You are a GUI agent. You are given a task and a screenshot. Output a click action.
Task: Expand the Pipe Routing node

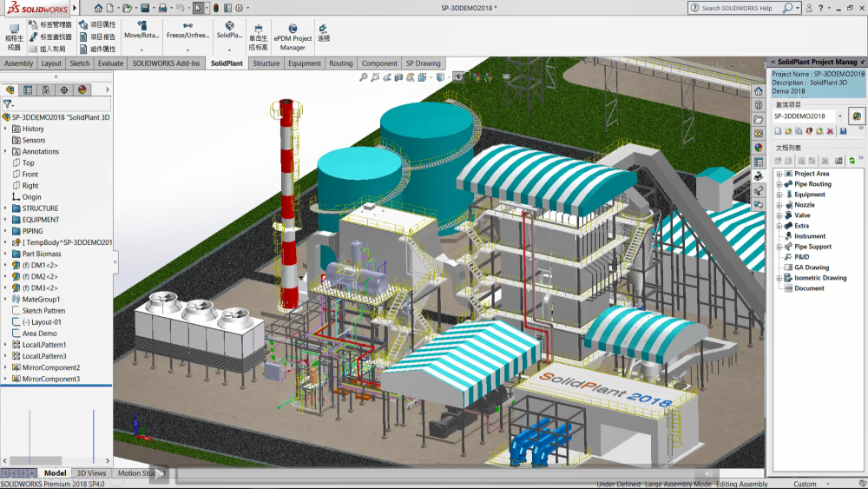[779, 184]
